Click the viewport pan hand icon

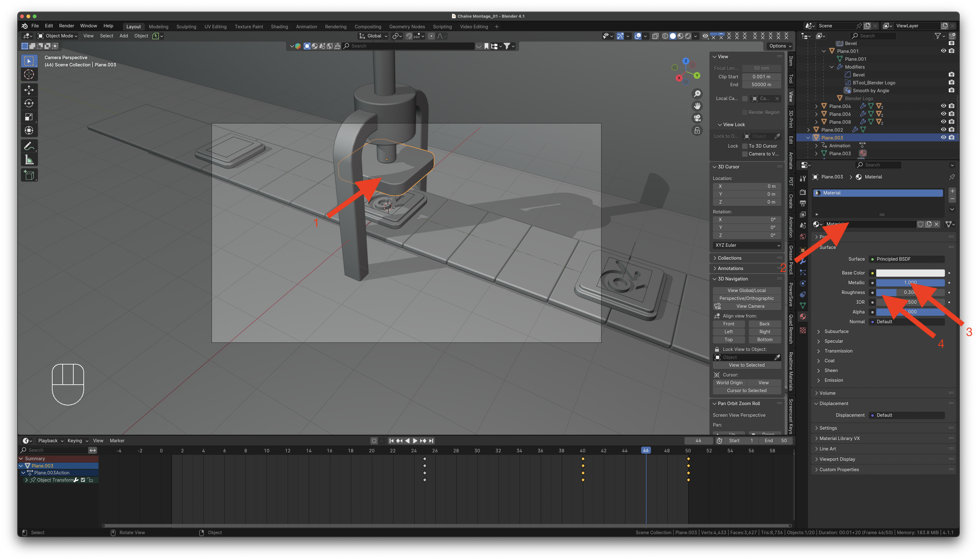click(x=697, y=106)
